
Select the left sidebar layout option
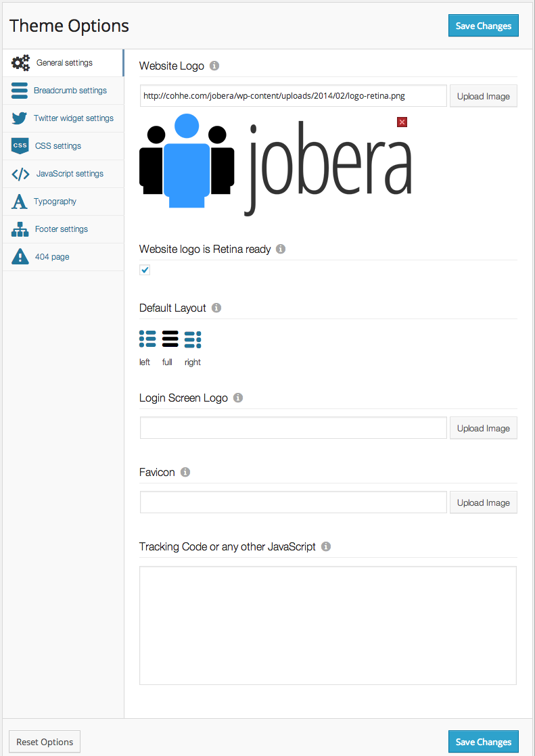(x=147, y=339)
